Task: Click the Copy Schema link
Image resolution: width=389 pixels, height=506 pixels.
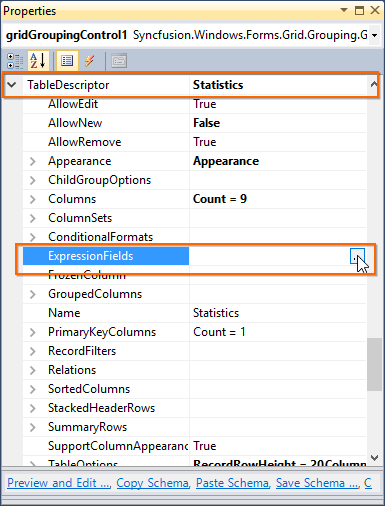Action: click(x=153, y=483)
